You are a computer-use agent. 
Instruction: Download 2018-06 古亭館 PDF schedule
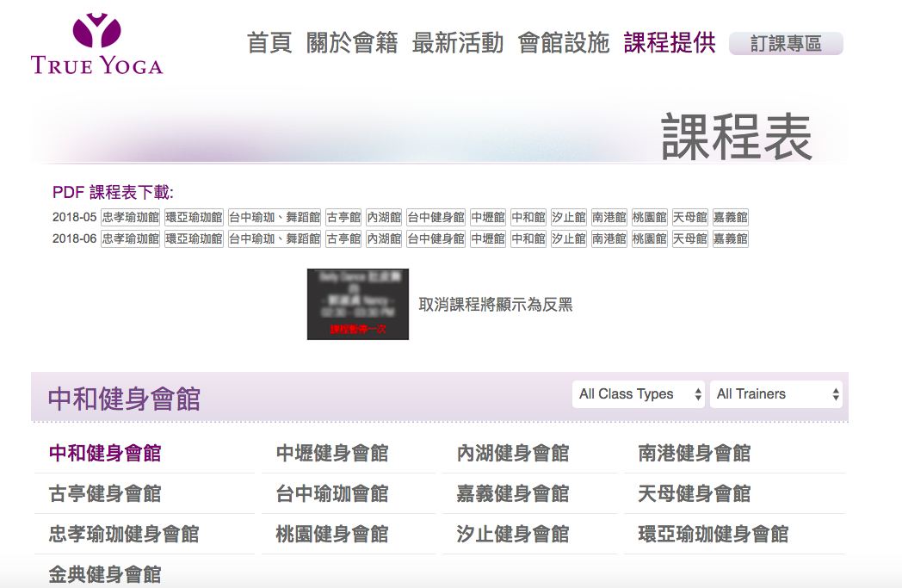[343, 238]
